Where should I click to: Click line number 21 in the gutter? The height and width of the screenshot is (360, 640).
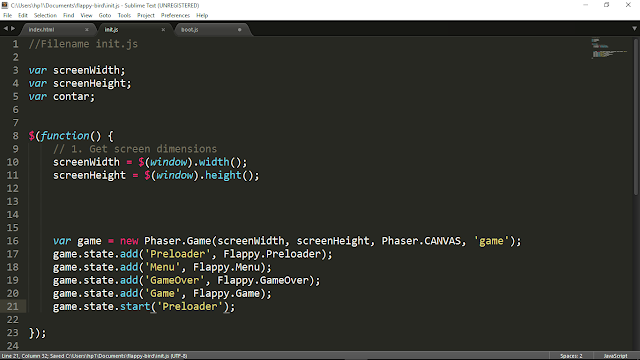click(x=12, y=307)
